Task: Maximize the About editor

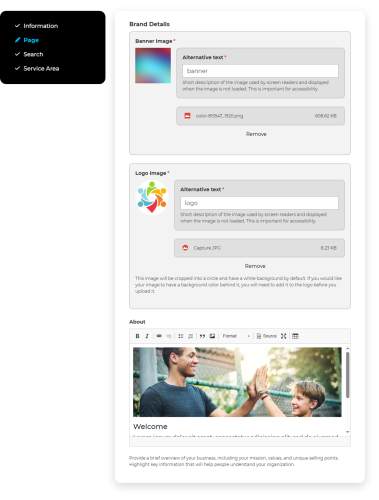Action: 283,336
